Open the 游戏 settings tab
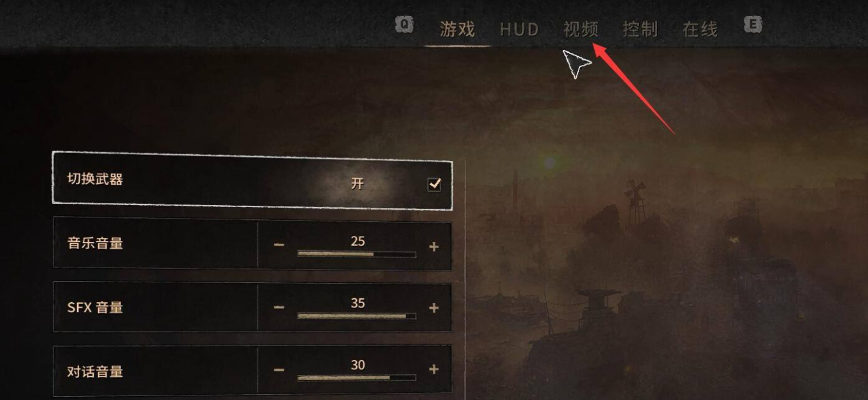This screenshot has height=400, width=868. click(x=457, y=30)
